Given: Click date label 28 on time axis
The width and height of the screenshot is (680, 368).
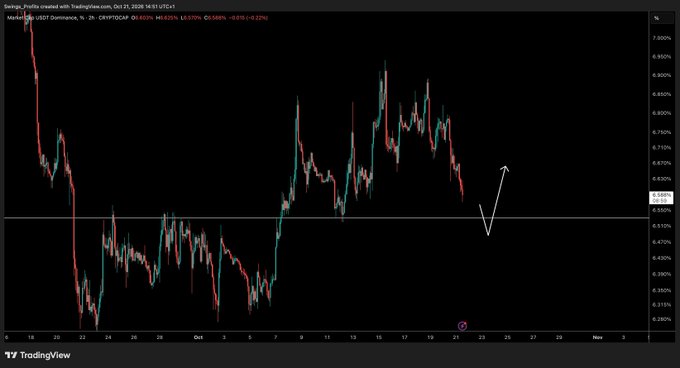Looking at the screenshot, I should 160,337.
